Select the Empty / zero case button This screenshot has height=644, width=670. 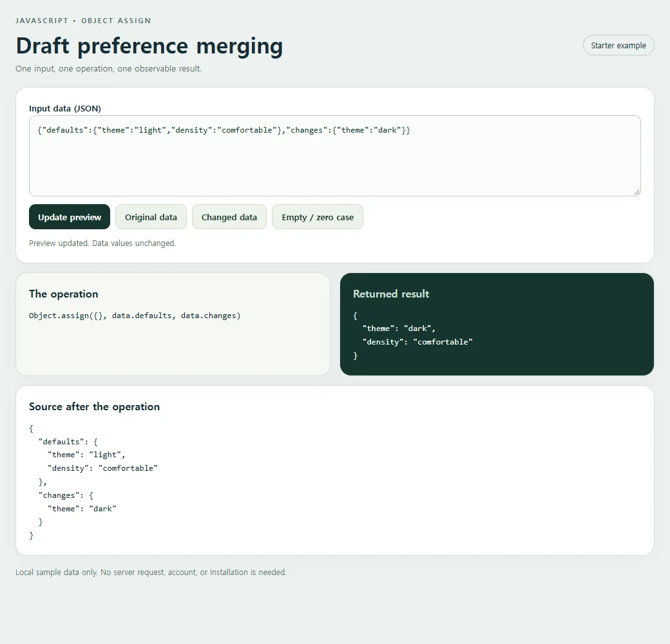click(318, 217)
